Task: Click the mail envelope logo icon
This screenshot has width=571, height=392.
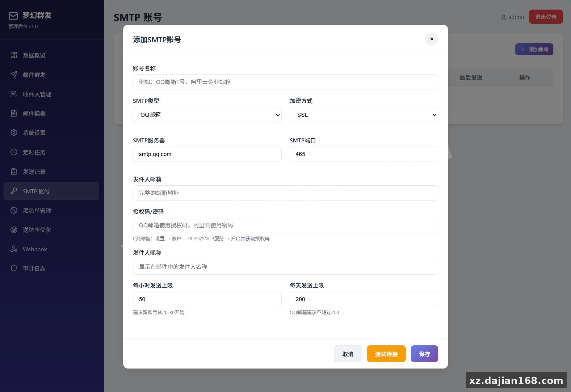Action: point(13,16)
